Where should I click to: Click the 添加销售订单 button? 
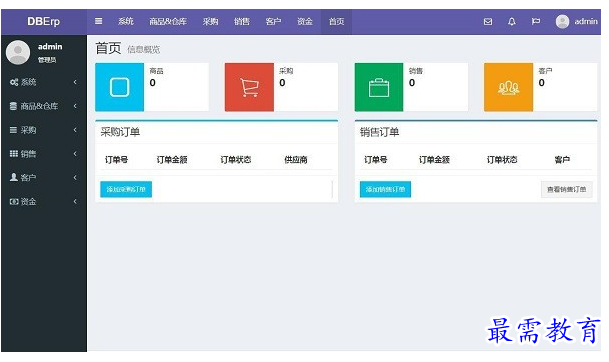tap(385, 189)
